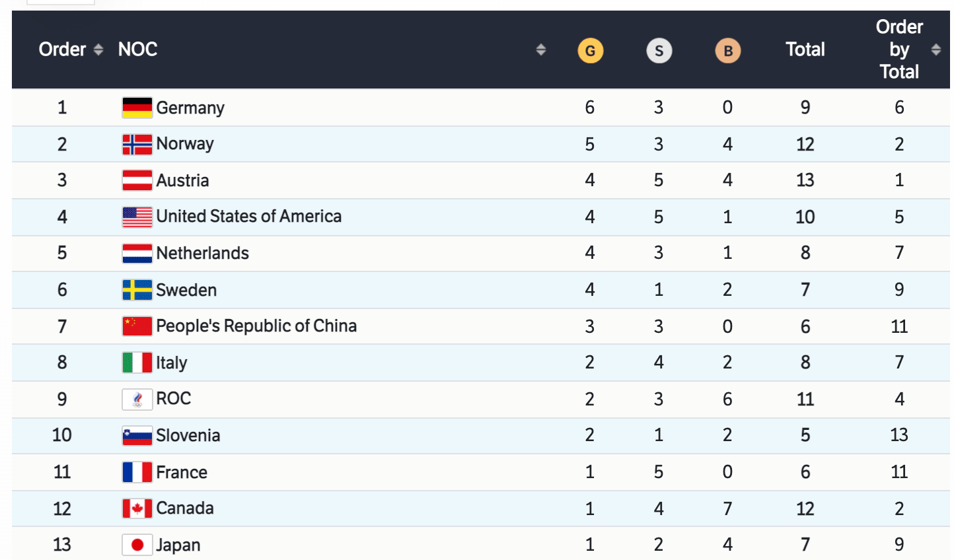Click the Norway flag icon

[137, 144]
